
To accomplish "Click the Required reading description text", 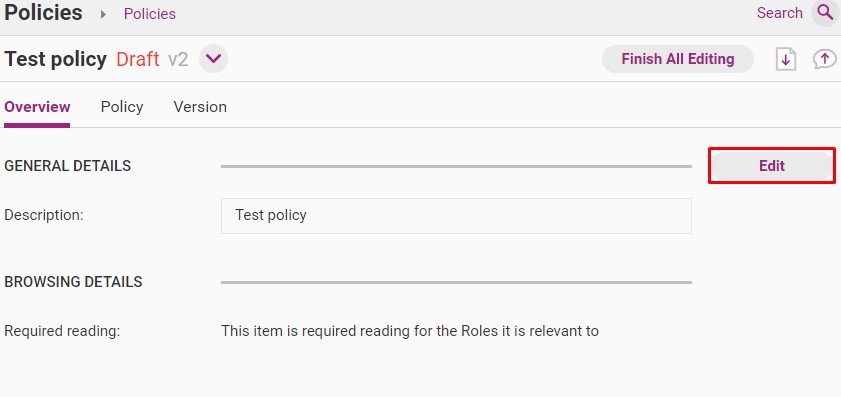I will pos(410,331).
